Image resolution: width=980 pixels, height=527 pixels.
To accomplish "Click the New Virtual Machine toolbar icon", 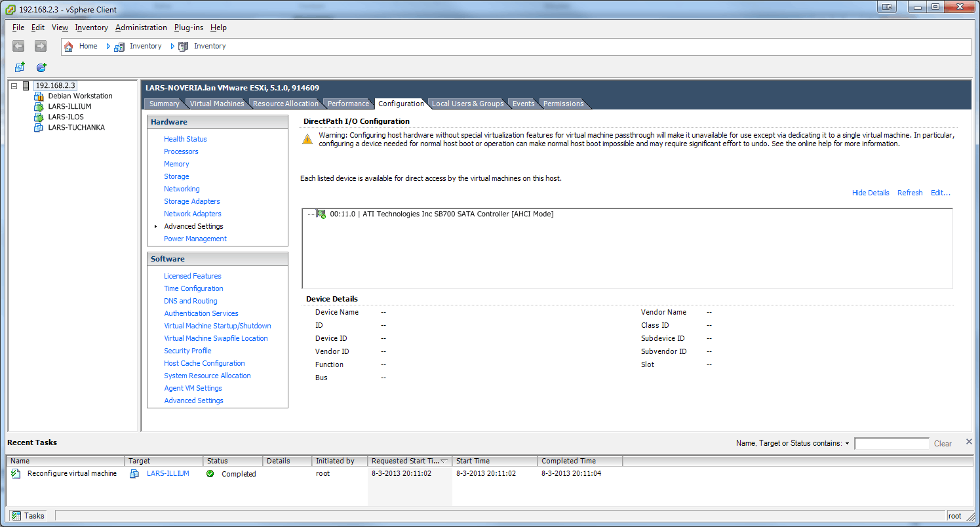I will point(20,67).
